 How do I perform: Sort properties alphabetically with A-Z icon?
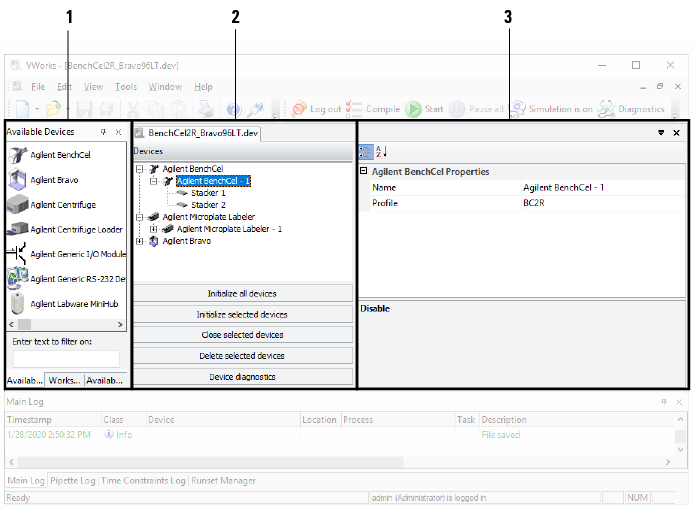tap(381, 152)
